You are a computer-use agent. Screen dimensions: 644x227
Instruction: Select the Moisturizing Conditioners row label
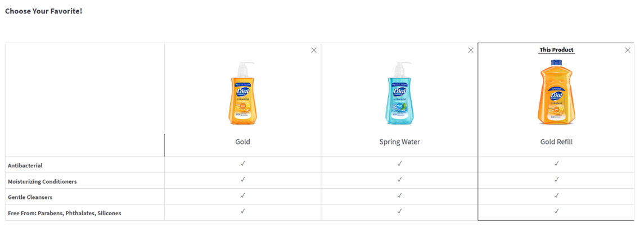click(42, 181)
